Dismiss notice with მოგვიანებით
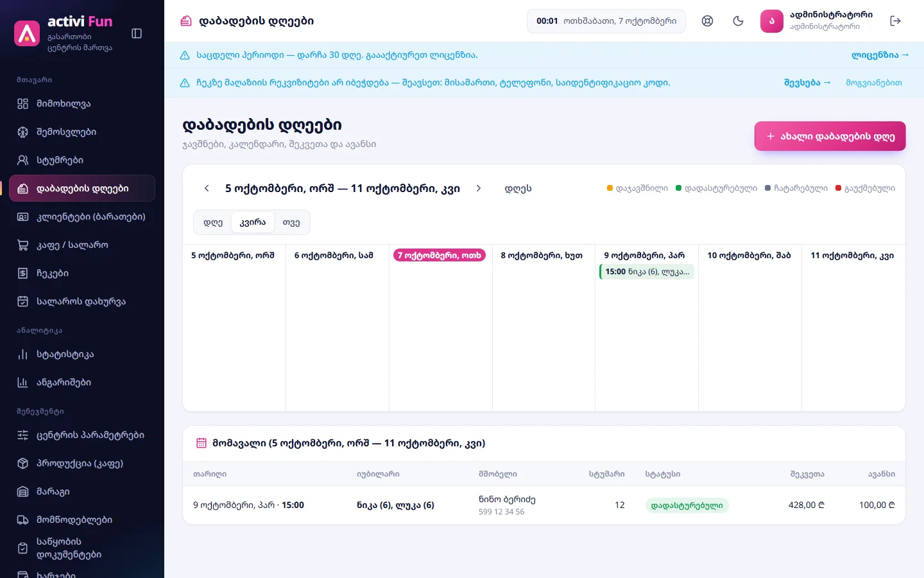Image resolution: width=924 pixels, height=578 pixels. click(874, 83)
